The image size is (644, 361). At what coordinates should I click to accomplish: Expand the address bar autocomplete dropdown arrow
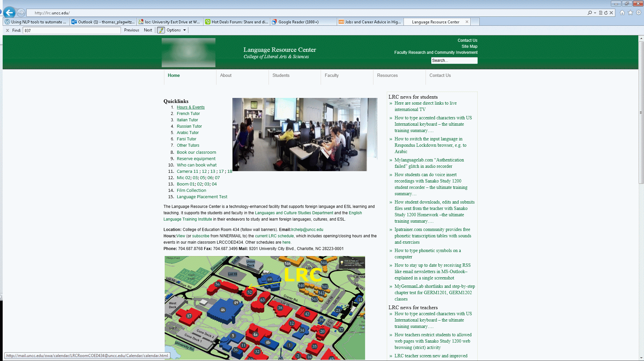(595, 13)
